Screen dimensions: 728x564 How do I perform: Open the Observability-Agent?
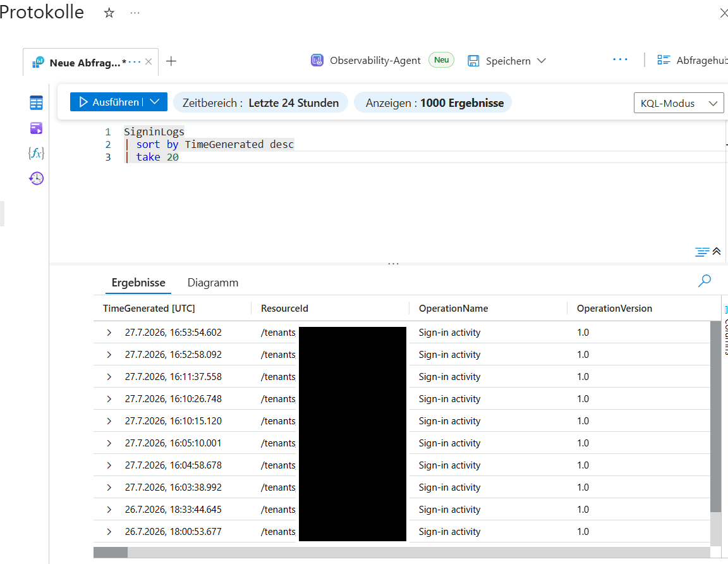coord(365,61)
